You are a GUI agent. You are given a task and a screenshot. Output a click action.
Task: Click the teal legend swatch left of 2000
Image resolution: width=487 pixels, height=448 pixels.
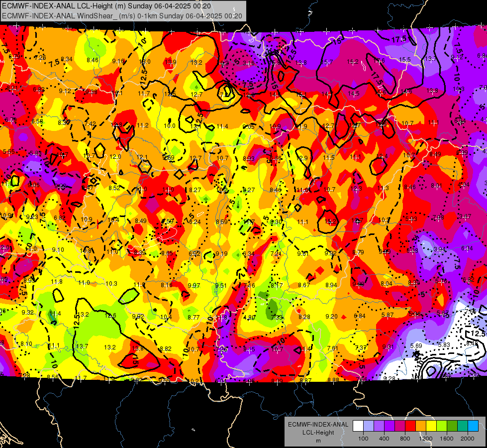pyautogui.click(x=463, y=426)
